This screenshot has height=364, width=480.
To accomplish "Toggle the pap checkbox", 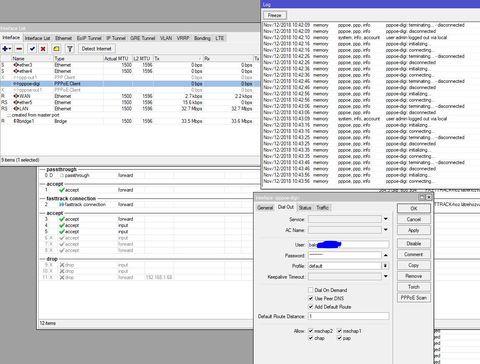I will [339, 338].
